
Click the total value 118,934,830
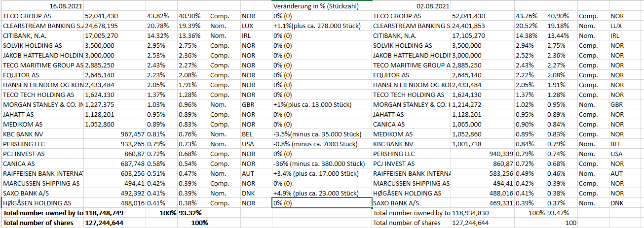(471, 213)
